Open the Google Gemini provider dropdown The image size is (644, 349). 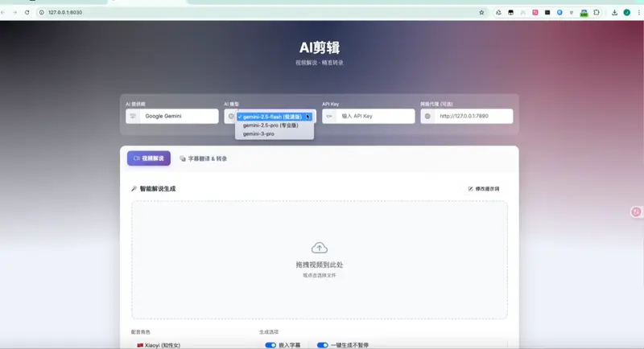[x=172, y=117]
